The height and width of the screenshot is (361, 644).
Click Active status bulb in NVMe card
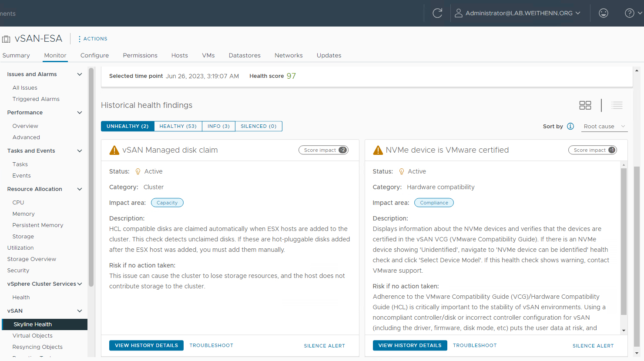click(x=402, y=171)
